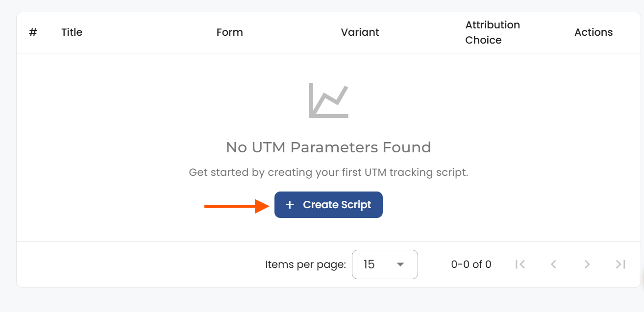The width and height of the screenshot is (644, 312).
Task: Go to the first page
Action: pyautogui.click(x=520, y=264)
